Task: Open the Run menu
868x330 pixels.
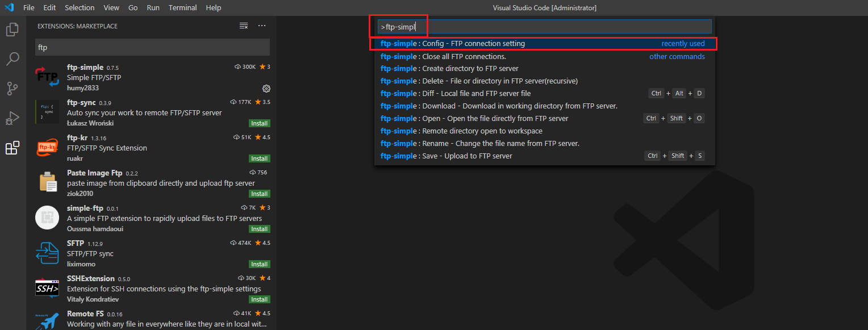Action: (x=153, y=8)
